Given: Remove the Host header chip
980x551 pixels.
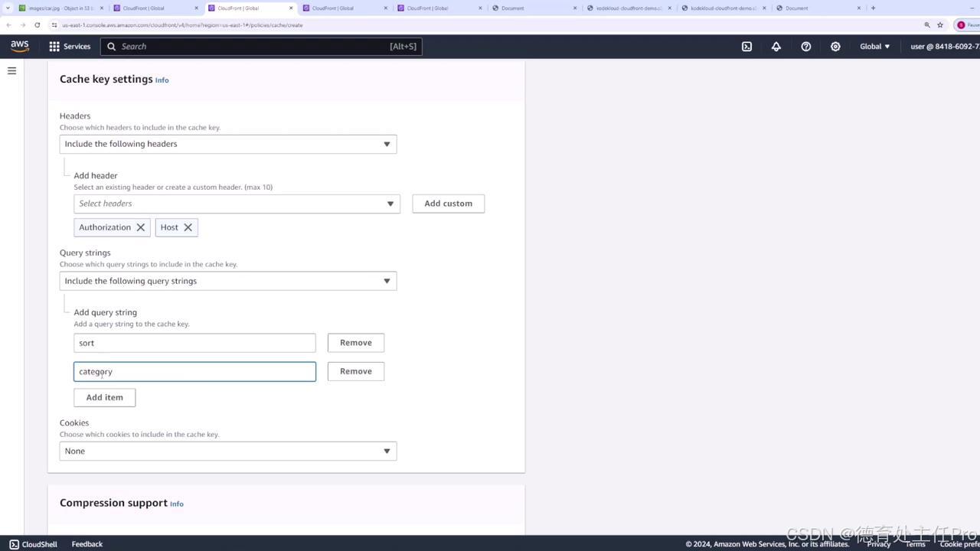Looking at the screenshot, I should [188, 227].
